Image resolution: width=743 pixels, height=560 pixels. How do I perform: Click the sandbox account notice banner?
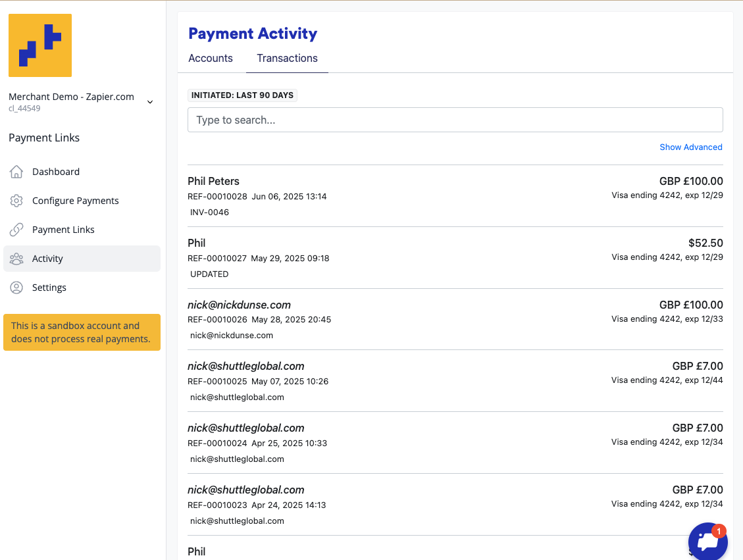click(82, 332)
